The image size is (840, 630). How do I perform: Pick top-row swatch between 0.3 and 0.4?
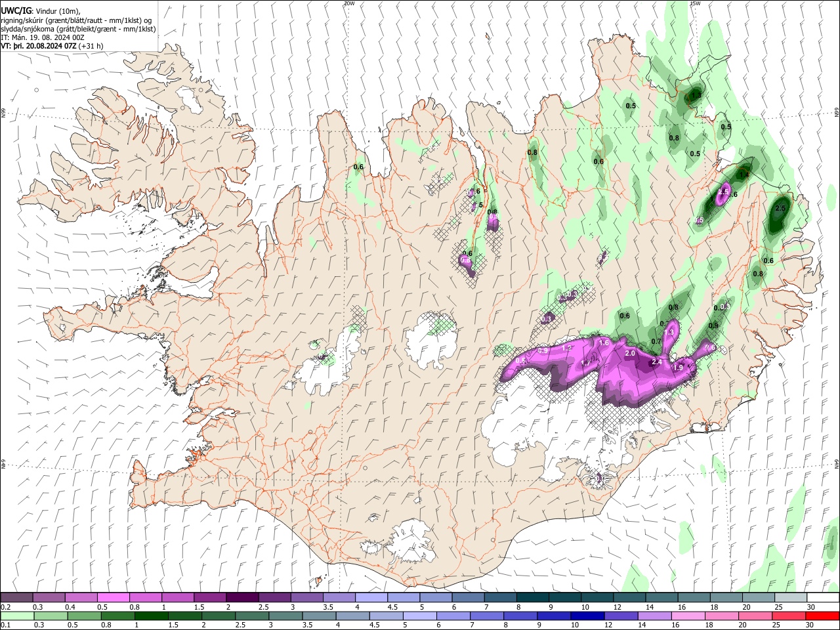(x=49, y=597)
